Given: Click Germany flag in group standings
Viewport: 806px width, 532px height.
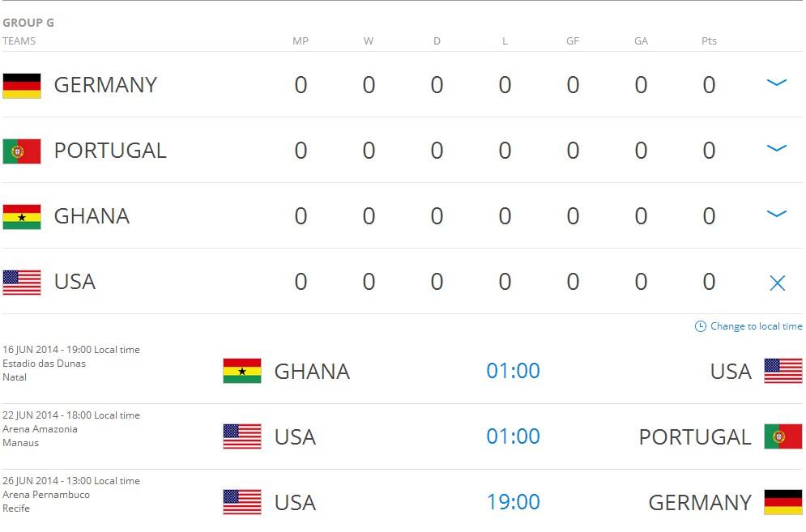Looking at the screenshot, I should (x=22, y=85).
